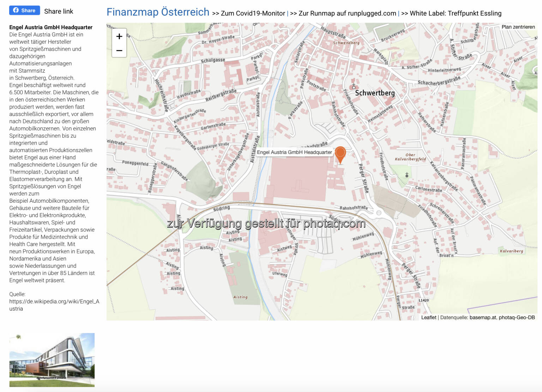Open the basemap.at data source link
This screenshot has width=542, height=392.
482,318
